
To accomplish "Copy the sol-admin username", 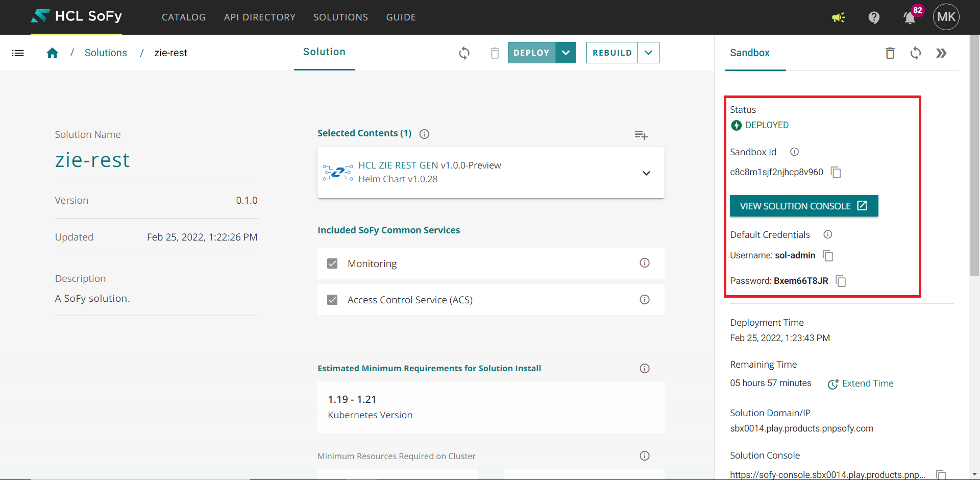I will pos(828,256).
